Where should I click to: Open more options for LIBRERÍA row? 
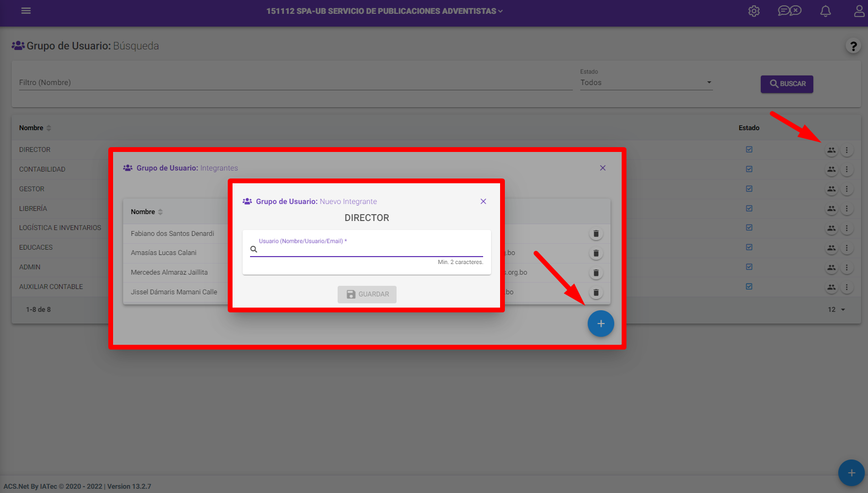tap(847, 209)
